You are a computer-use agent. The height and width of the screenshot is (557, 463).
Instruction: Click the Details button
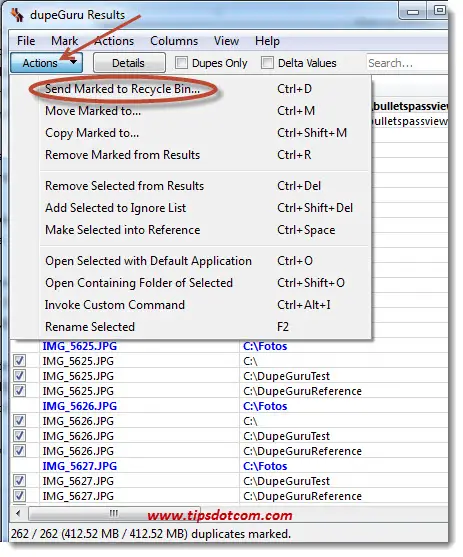point(129,63)
